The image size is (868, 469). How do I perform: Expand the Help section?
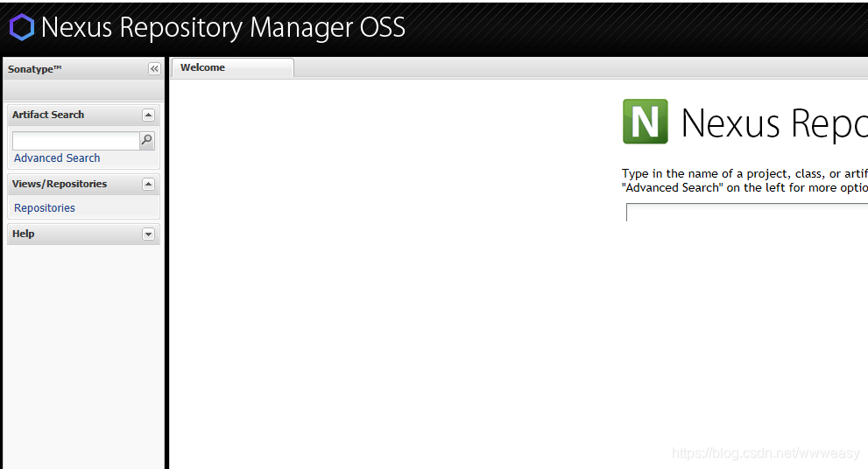tap(148, 234)
